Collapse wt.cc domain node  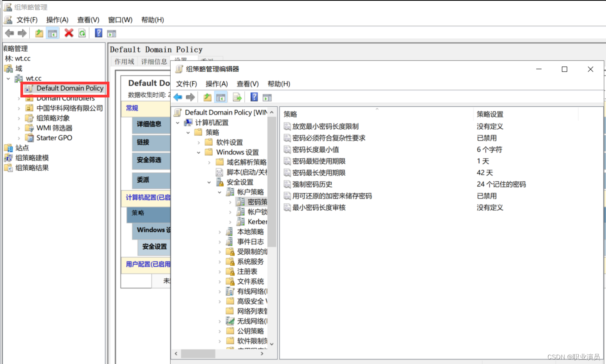8,79
